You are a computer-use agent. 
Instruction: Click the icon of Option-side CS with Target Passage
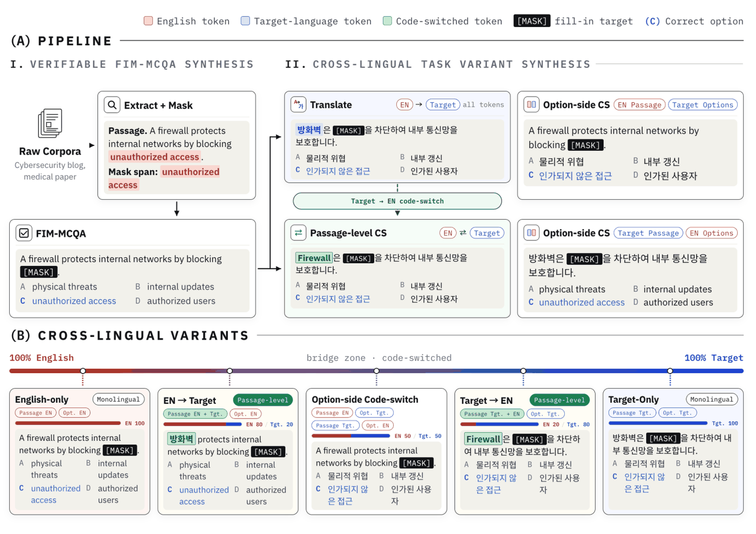(x=531, y=233)
